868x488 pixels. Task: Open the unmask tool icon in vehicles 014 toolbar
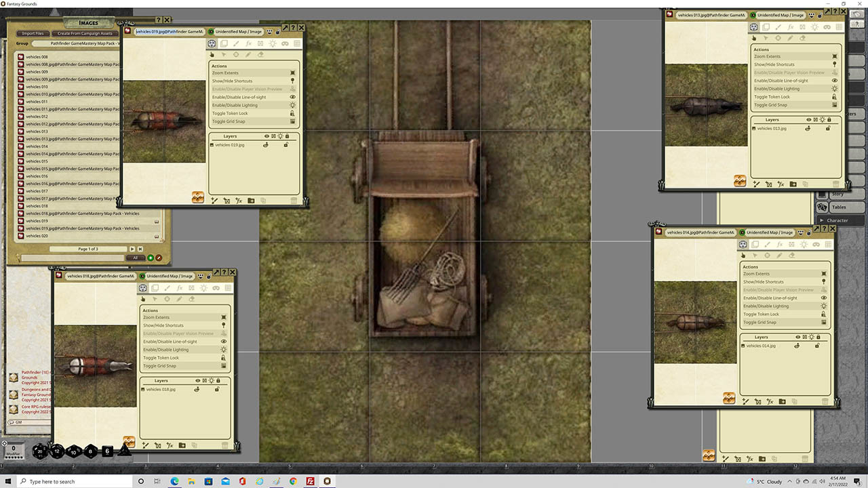pos(816,244)
